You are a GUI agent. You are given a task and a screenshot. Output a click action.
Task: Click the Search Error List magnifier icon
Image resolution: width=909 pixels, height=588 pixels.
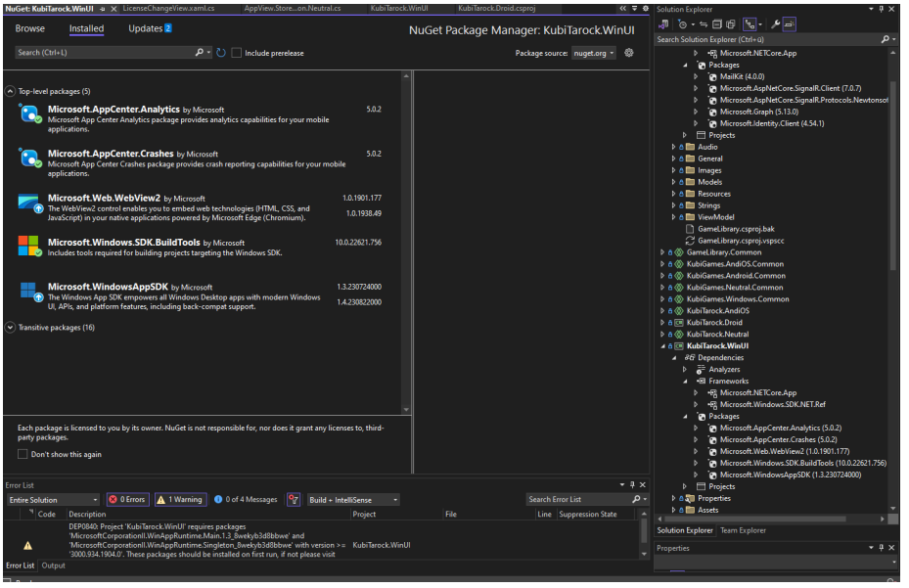pos(636,499)
